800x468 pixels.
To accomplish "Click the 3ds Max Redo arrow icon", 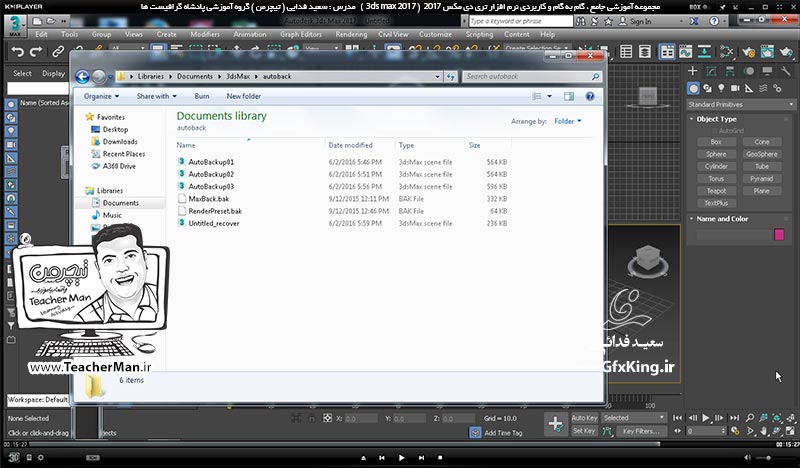I will pyautogui.click(x=36, y=52).
